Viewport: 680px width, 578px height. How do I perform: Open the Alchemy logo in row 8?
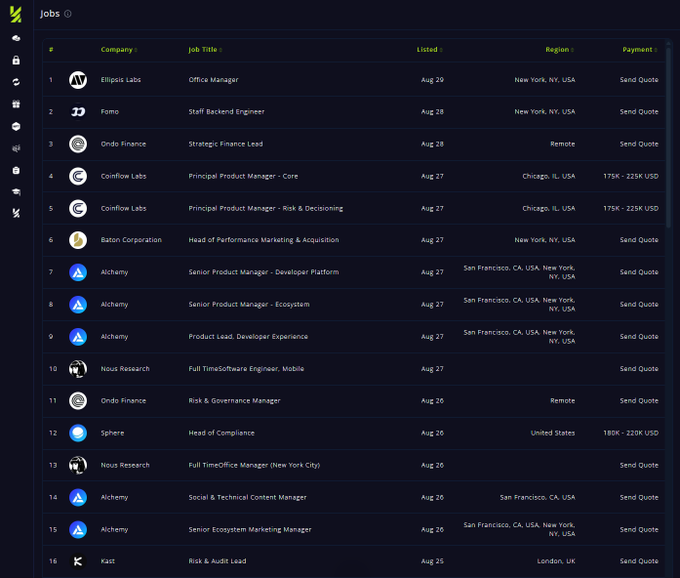(x=78, y=304)
